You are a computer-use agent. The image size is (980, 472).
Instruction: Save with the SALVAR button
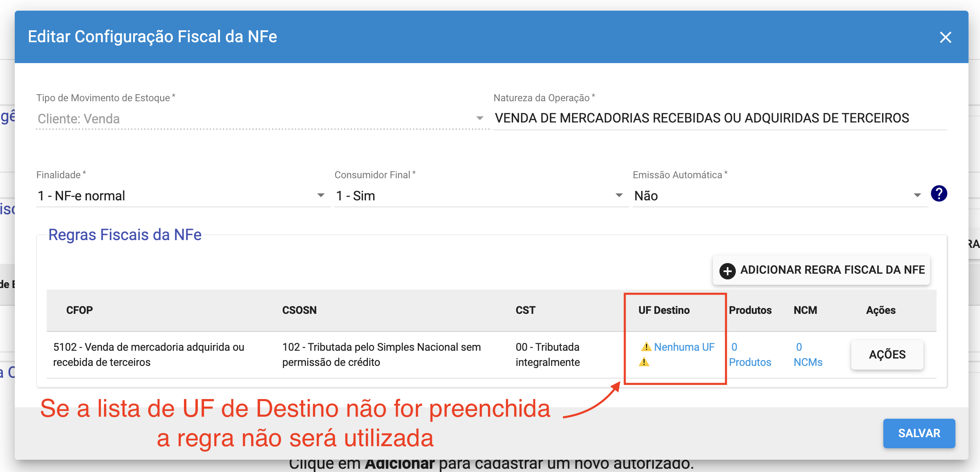[x=919, y=433]
